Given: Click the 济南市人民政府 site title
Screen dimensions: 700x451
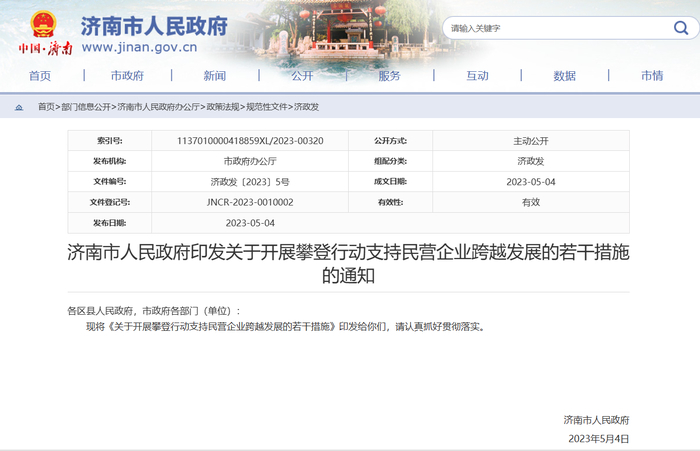Looking at the screenshot, I should point(154,26).
